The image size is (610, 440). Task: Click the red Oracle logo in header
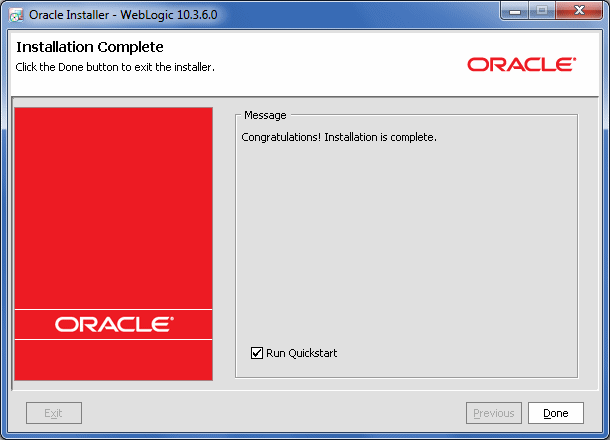tap(522, 65)
